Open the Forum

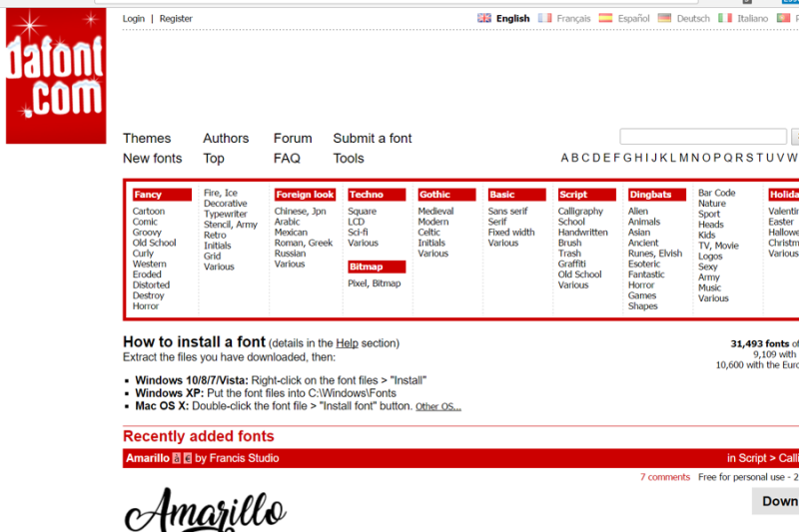click(293, 138)
